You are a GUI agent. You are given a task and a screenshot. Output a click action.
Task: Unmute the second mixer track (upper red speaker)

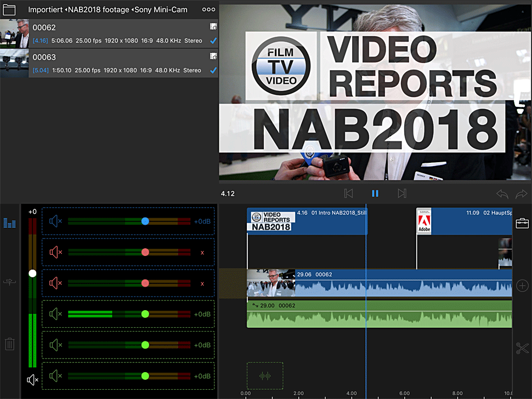click(55, 252)
